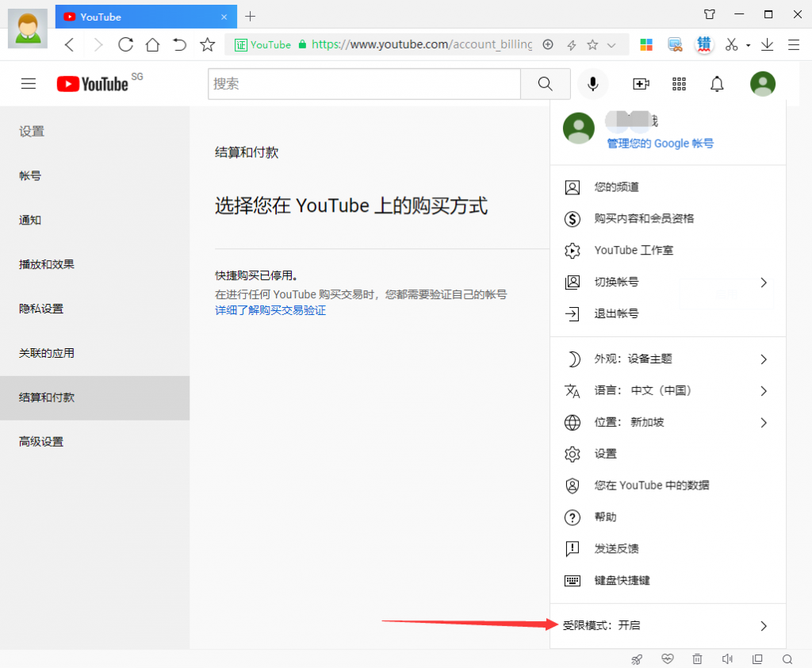Select 结算和付款 in sidebar
This screenshot has height=668, width=812.
coord(95,397)
